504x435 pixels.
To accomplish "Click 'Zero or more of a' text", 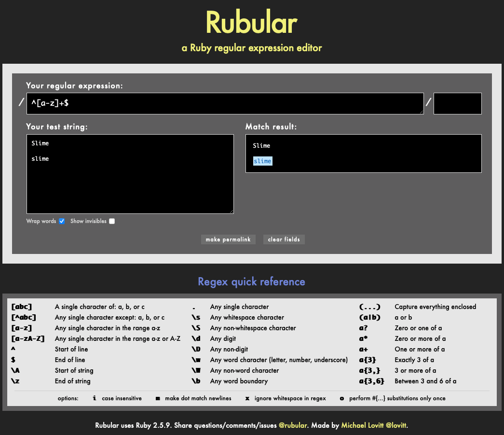I will [420, 338].
